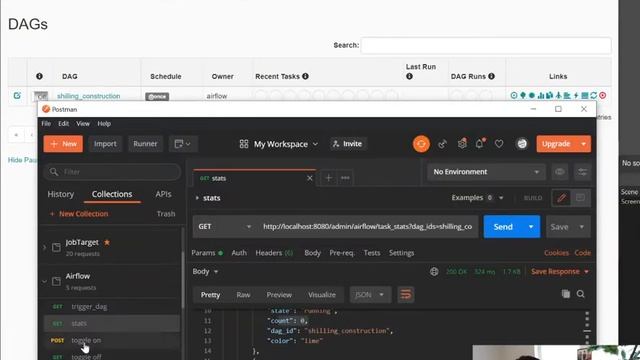The height and width of the screenshot is (360, 640).
Task: Open manage environments sliders icon
Action: click(582, 172)
